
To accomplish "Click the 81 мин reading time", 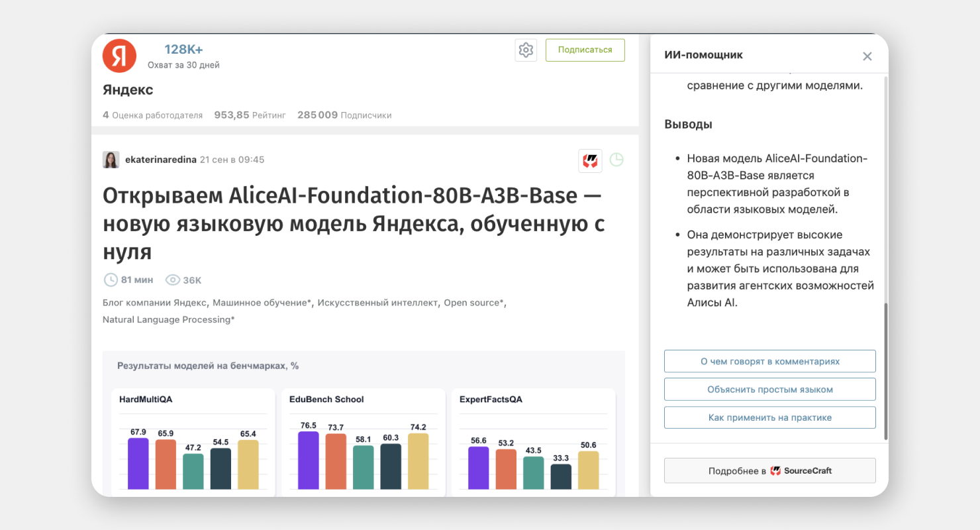I will pyautogui.click(x=137, y=280).
